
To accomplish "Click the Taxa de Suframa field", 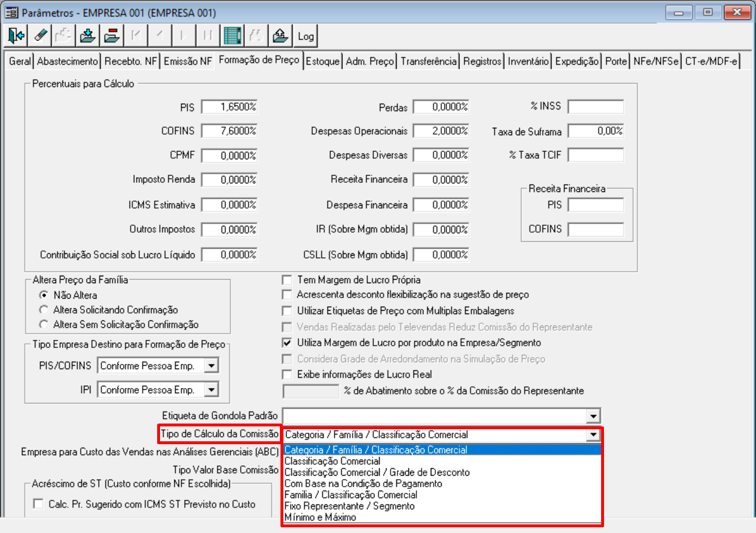I will (x=595, y=131).
